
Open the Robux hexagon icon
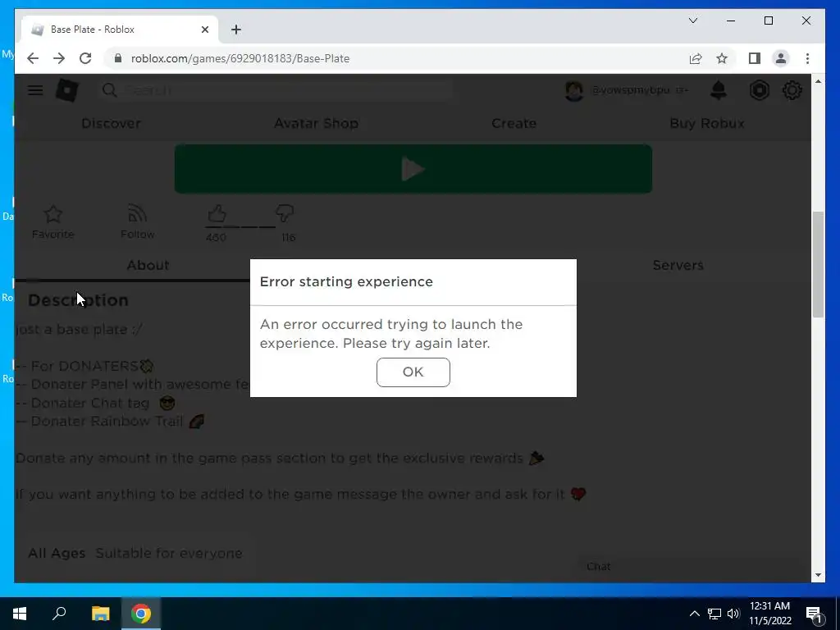point(759,90)
